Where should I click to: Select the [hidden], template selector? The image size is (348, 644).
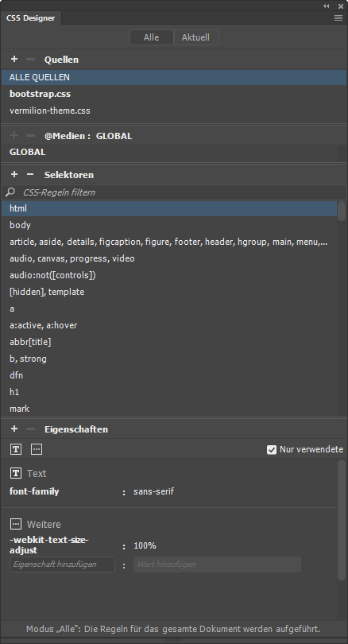169,292
